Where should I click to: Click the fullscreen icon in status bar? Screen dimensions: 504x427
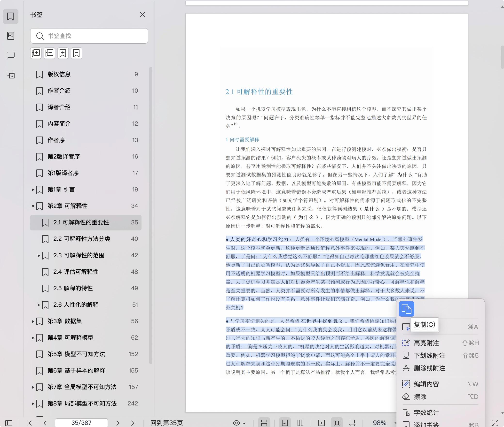pos(495,423)
